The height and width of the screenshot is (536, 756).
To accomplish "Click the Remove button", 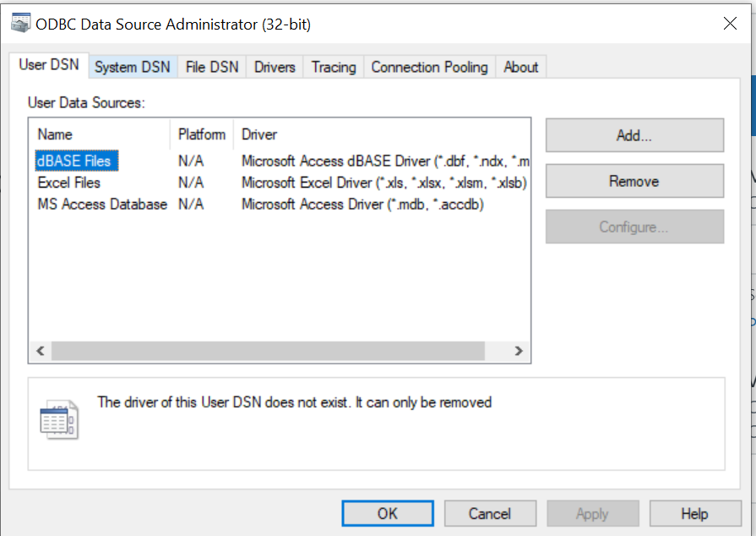I will point(634,181).
